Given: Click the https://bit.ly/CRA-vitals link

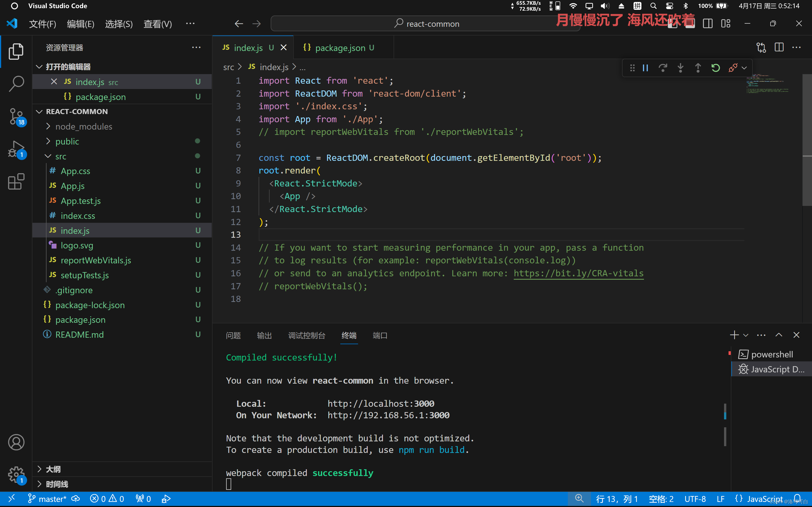Looking at the screenshot, I should pyautogui.click(x=579, y=273).
